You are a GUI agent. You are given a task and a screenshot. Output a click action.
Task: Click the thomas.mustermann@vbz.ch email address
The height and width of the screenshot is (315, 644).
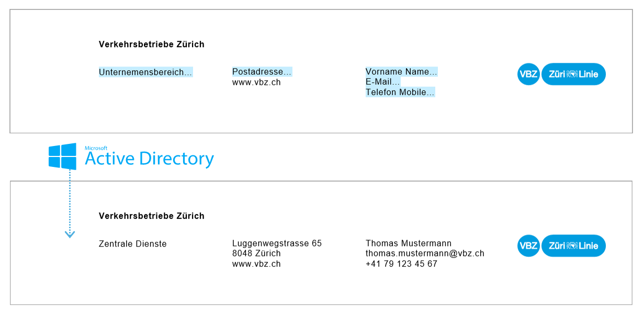point(425,253)
